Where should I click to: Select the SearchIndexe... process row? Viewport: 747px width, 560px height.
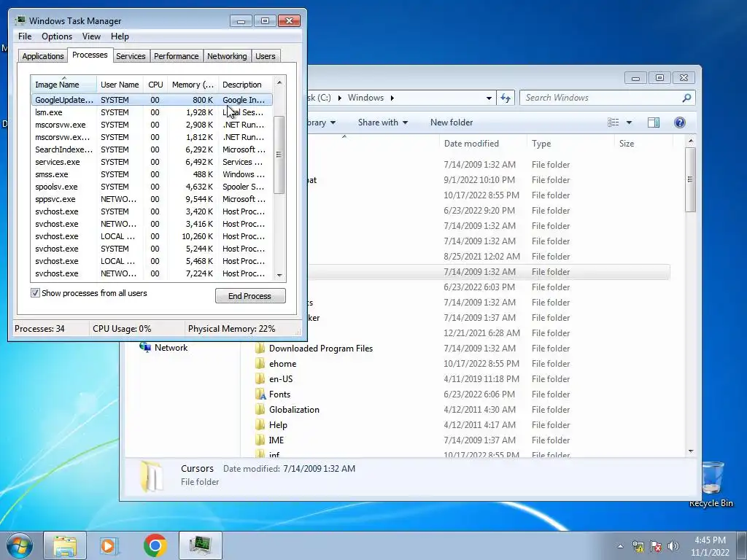(152, 149)
